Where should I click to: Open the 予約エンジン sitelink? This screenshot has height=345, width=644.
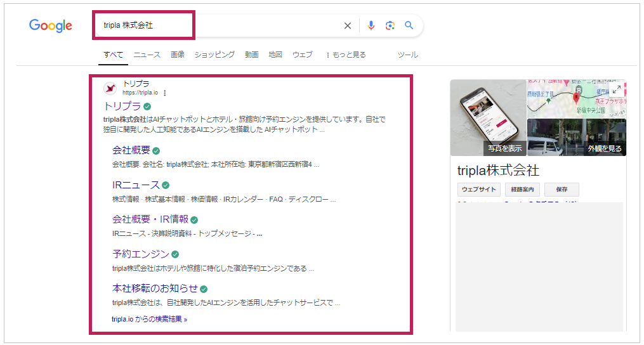[x=141, y=254]
